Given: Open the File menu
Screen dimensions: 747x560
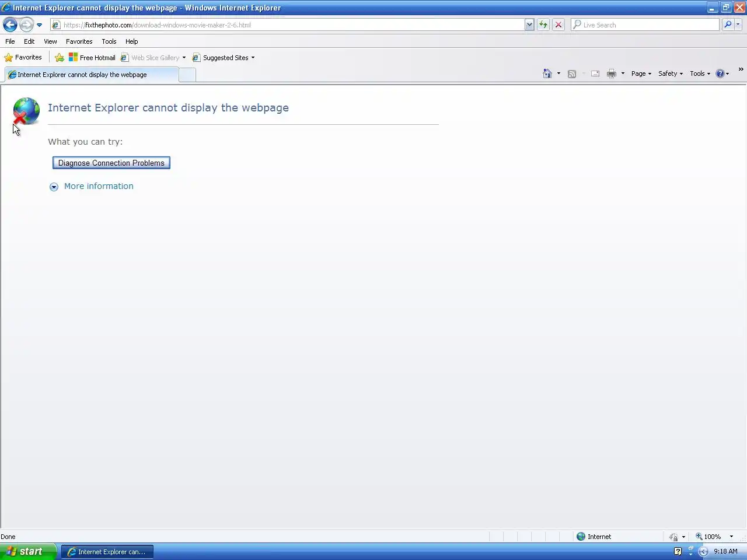Looking at the screenshot, I should 10,41.
